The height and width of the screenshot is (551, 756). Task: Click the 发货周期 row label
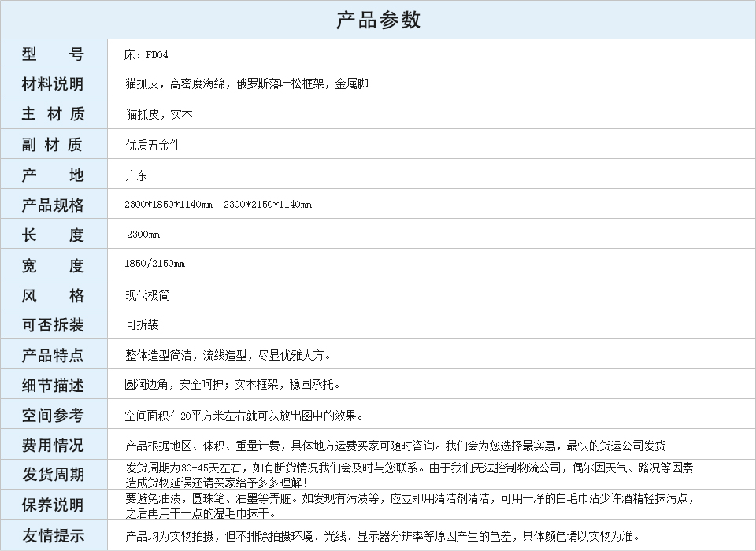click(53, 475)
